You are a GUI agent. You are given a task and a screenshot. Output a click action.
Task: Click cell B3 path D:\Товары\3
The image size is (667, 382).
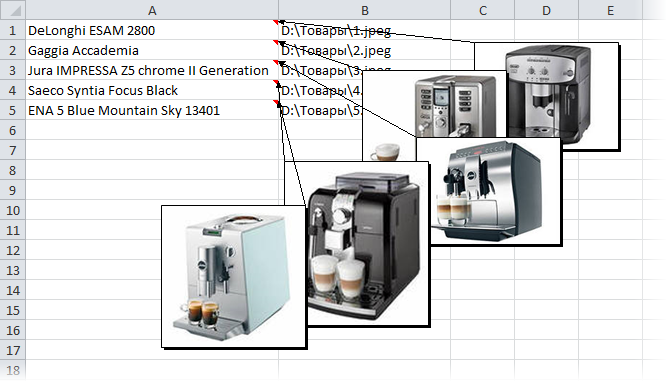(321, 70)
